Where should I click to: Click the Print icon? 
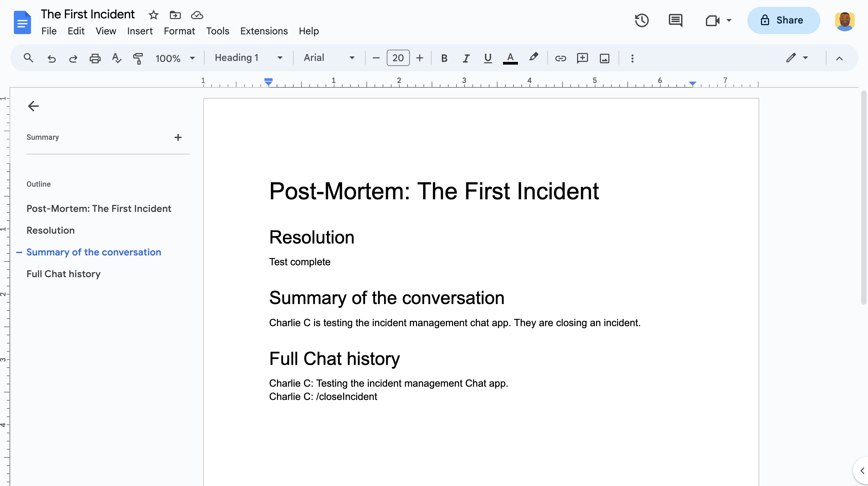pyautogui.click(x=95, y=58)
